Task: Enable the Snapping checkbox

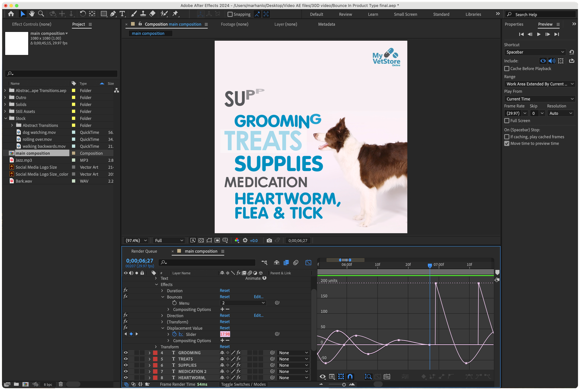Action: pos(230,14)
